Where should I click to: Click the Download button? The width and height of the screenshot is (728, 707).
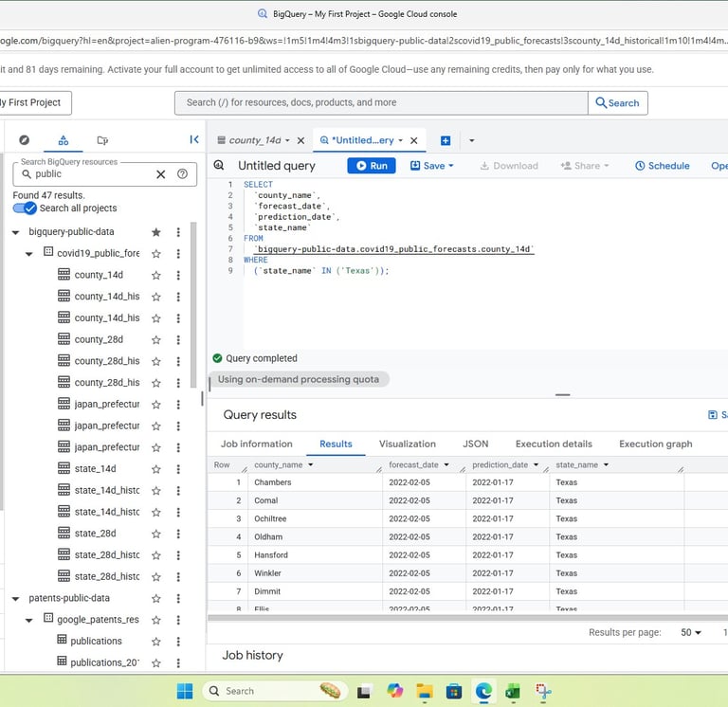[x=509, y=166]
